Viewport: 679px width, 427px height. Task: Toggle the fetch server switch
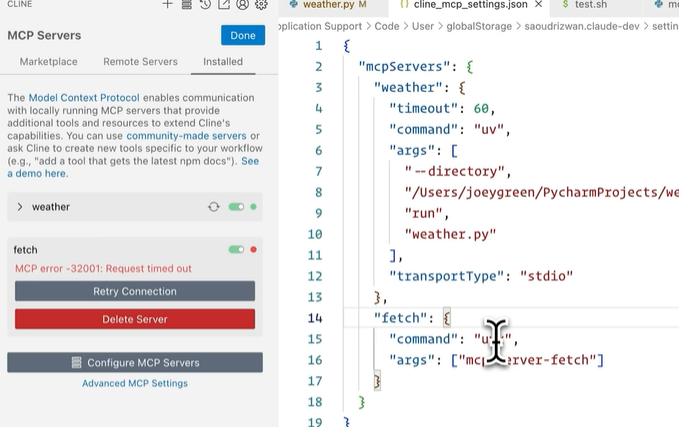(236, 249)
